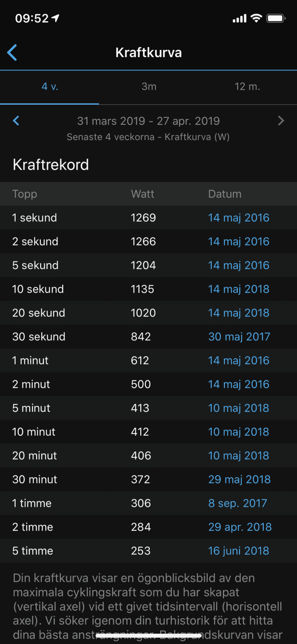Tap the cellular signal bars icon
Viewport: 297px width, 644px height.
240,19
